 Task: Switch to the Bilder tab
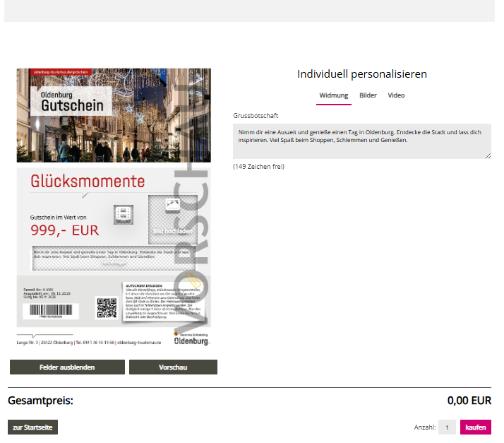coord(368,95)
